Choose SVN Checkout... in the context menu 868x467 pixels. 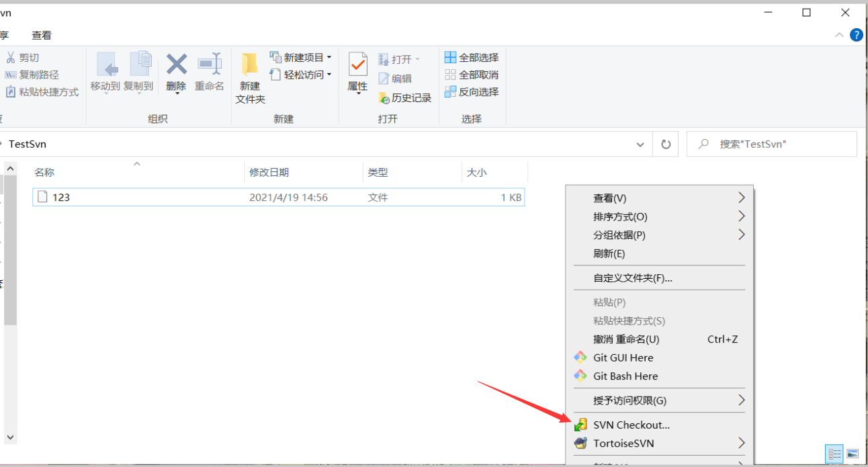[x=660, y=425]
